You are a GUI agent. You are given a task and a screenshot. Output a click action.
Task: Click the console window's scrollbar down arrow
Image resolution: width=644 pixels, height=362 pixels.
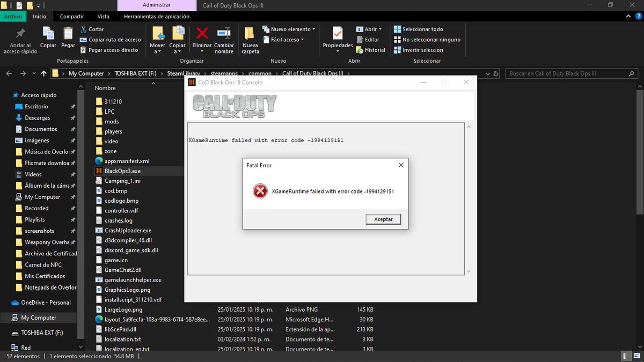pyautogui.click(x=469, y=271)
